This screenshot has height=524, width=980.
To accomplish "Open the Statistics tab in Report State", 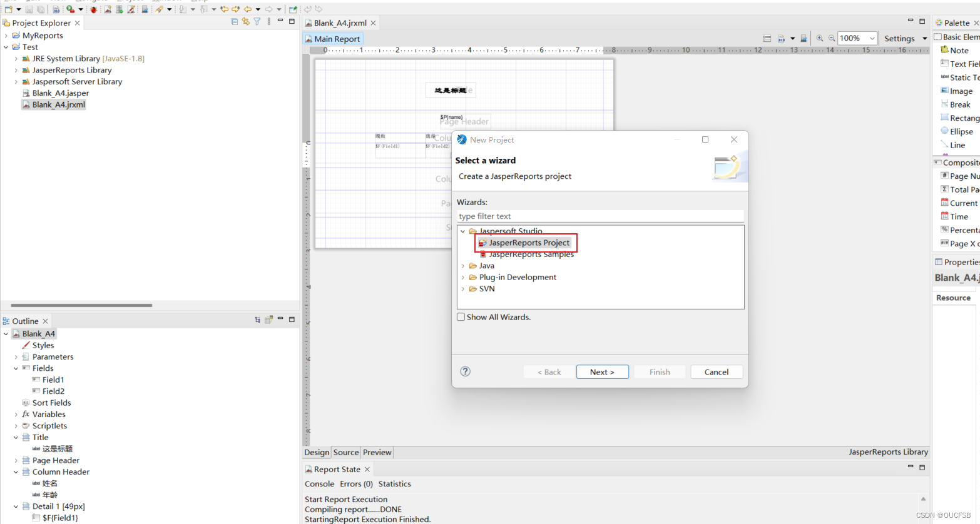I will click(394, 484).
